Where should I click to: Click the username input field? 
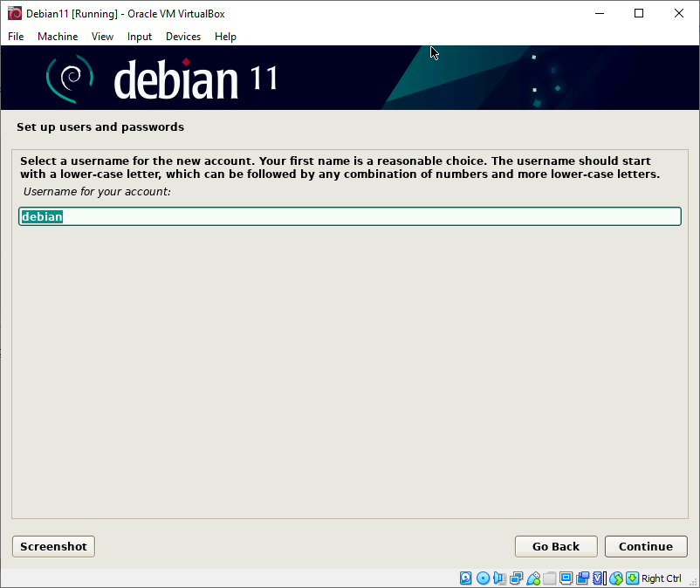tap(350, 216)
